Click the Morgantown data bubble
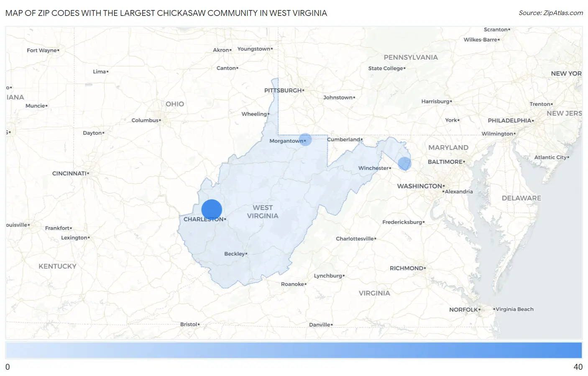The image size is (588, 376). [305, 139]
